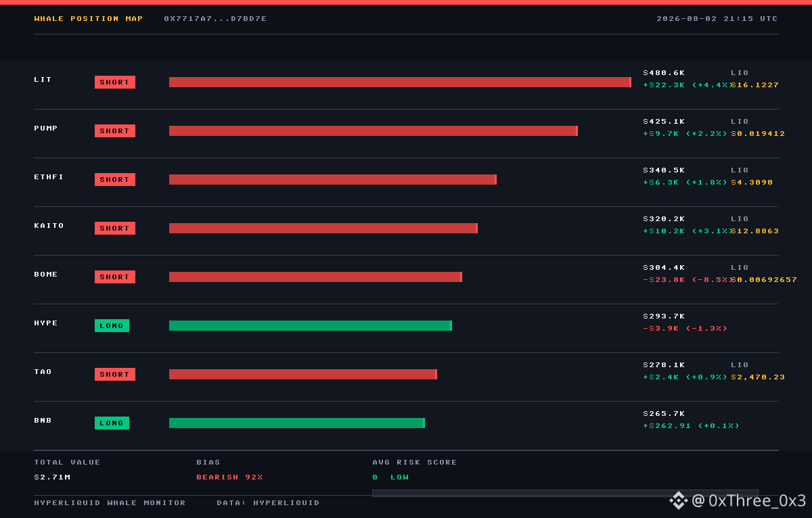Select the SHORT badge for BOME
The image size is (812, 518).
[x=115, y=277]
